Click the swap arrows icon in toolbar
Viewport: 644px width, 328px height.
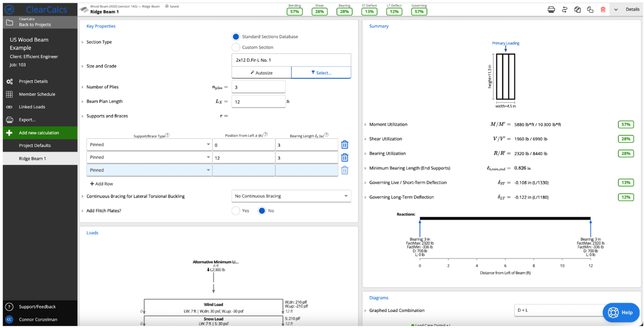pos(564,10)
